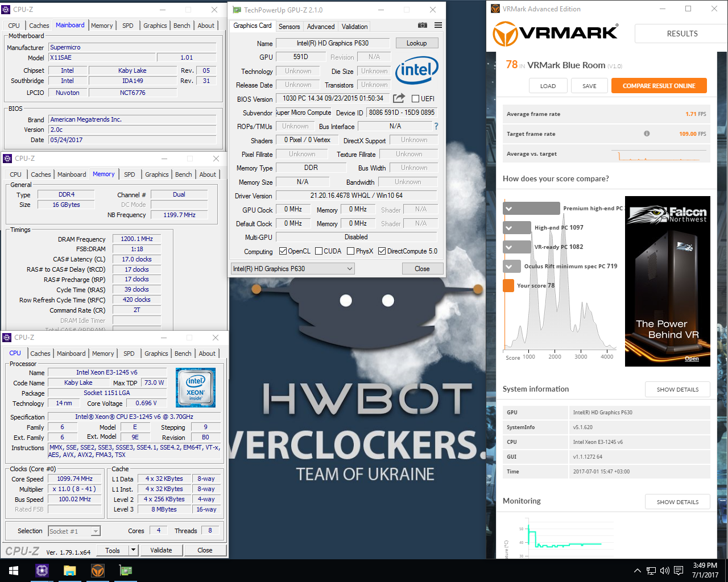
Task: Open the Action Center notification icon
Action: [679, 571]
